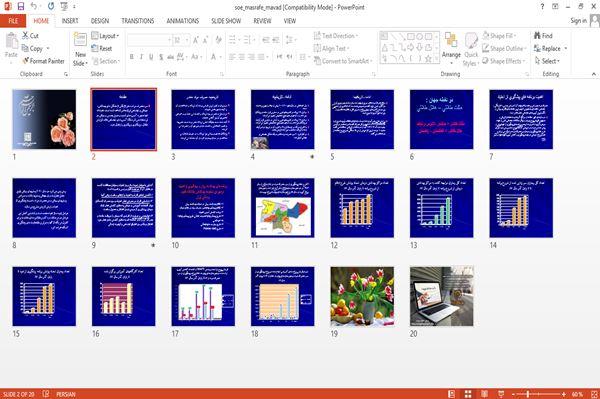
Task: Select slide 19 thumbnail with tulips
Action: pos(362,296)
